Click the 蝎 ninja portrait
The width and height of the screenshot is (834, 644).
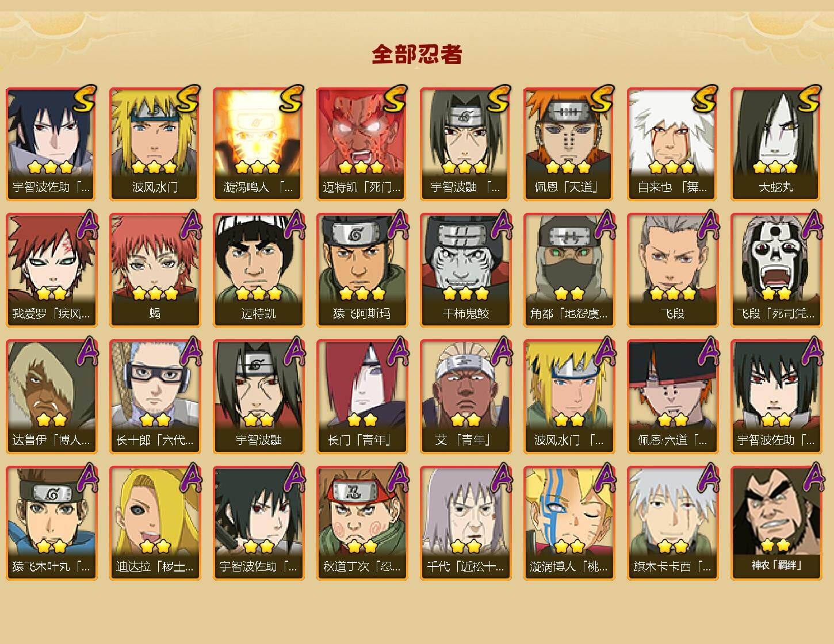[155, 270]
